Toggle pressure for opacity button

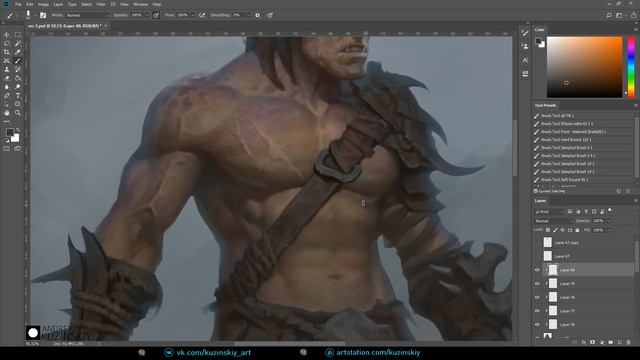tap(156, 15)
